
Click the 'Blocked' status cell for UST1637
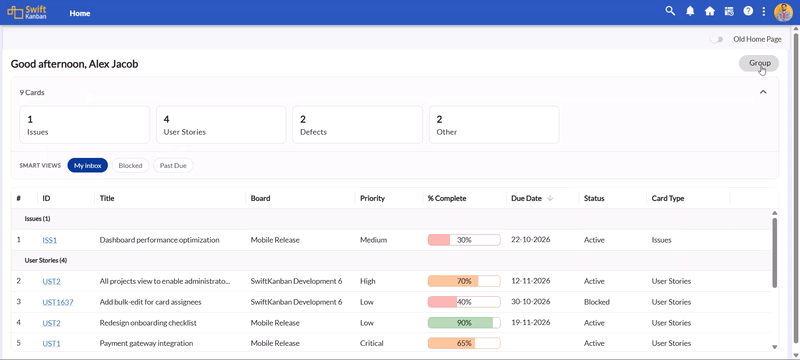[x=597, y=302]
